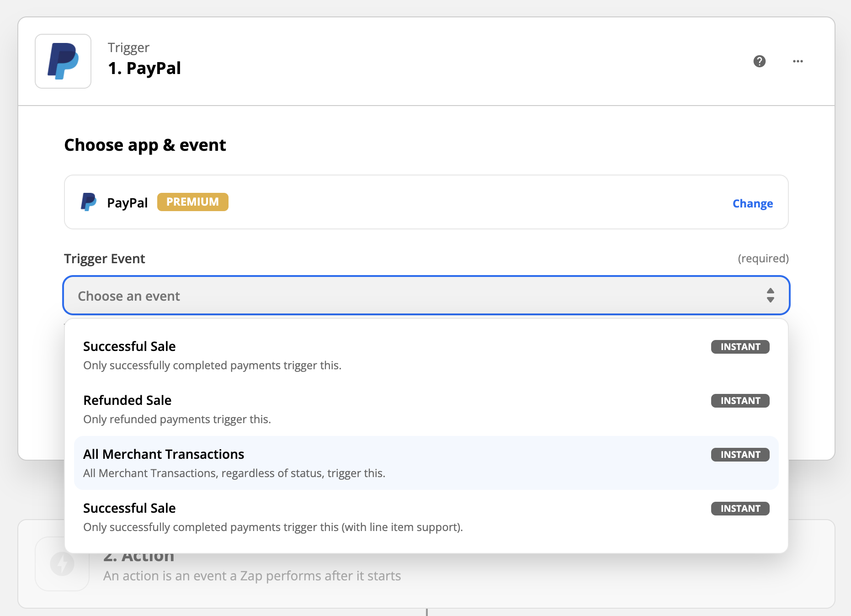Select the Refunded Sale event
Viewport: 851px width, 616px height.
click(426, 409)
